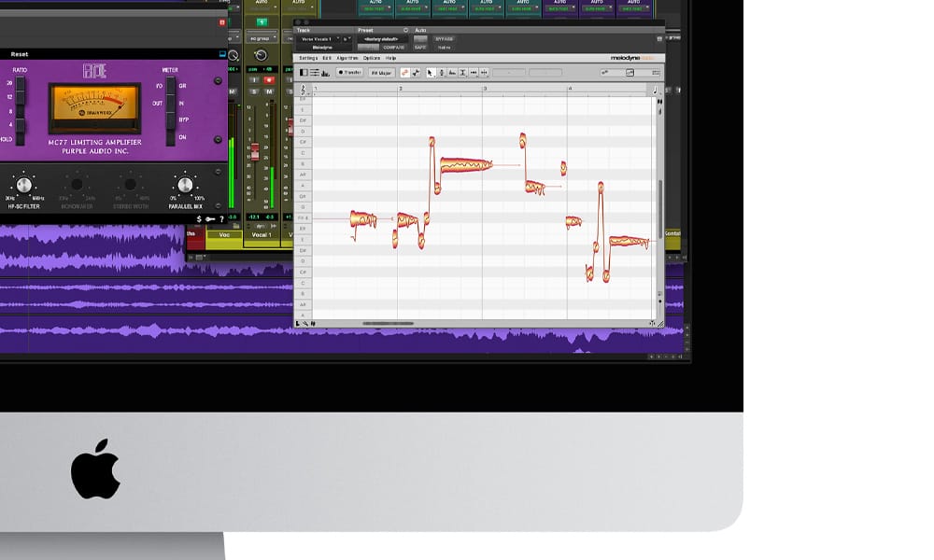Click the Voc track name label
934x560 pixels.
[224, 235]
